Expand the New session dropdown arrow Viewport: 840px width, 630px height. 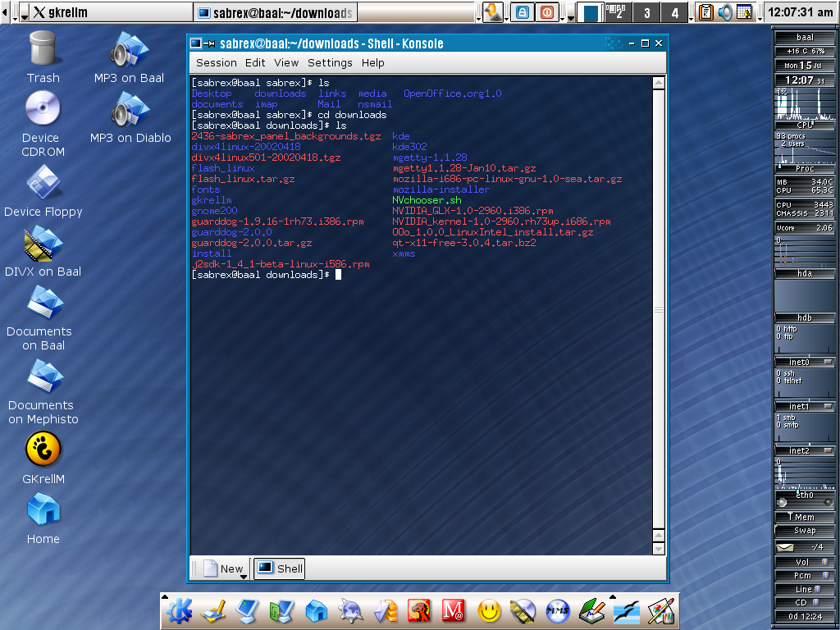243,577
